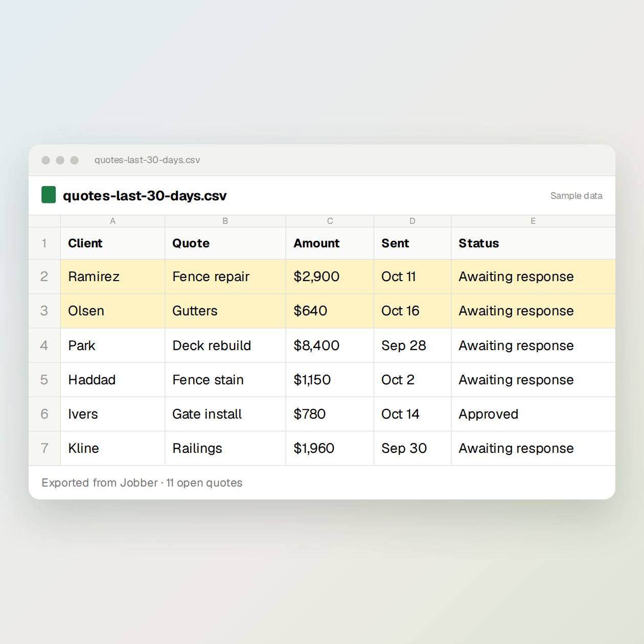Select row number 2
Screen dimensions: 644x644
tap(44, 277)
